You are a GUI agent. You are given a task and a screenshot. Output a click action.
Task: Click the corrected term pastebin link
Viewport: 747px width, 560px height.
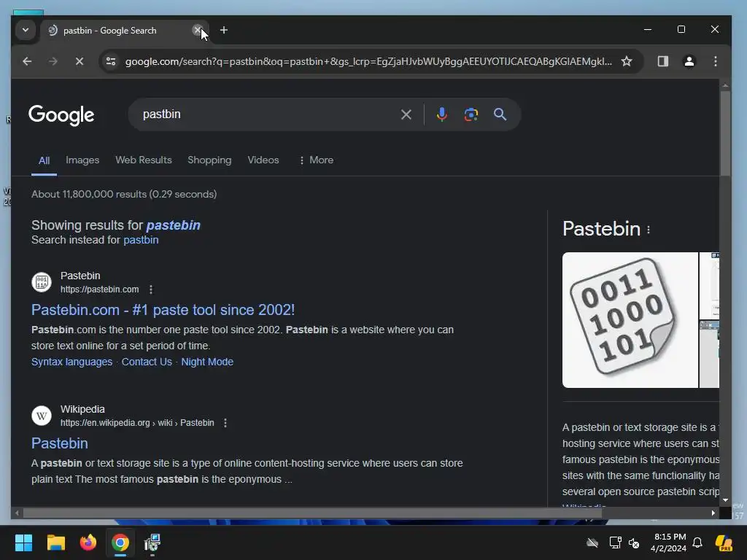[x=173, y=225]
